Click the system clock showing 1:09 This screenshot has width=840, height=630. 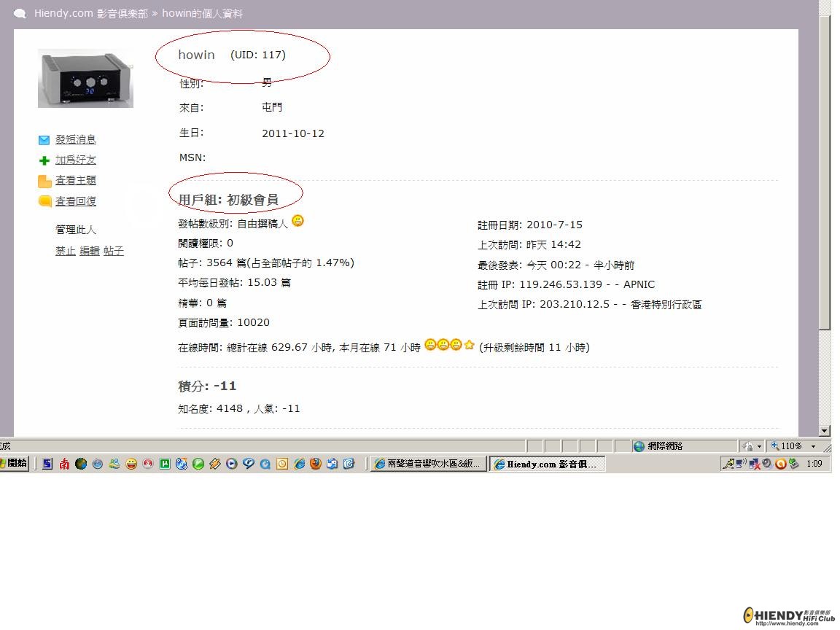[814, 464]
